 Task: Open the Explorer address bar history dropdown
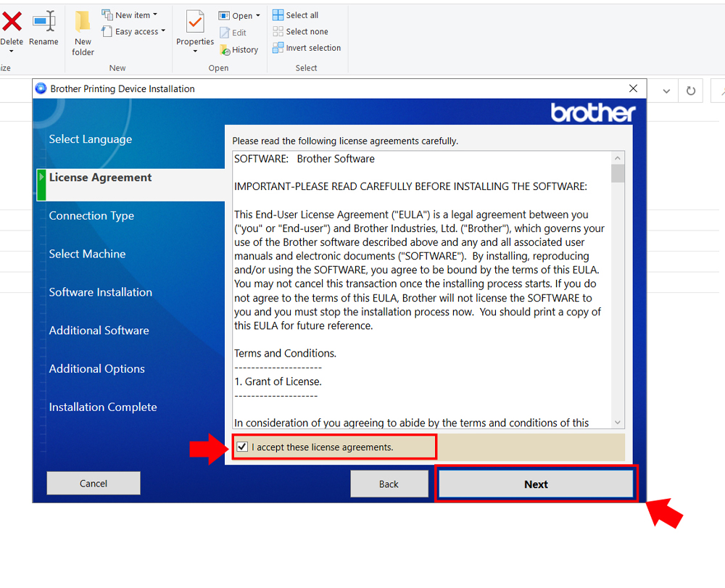(666, 91)
